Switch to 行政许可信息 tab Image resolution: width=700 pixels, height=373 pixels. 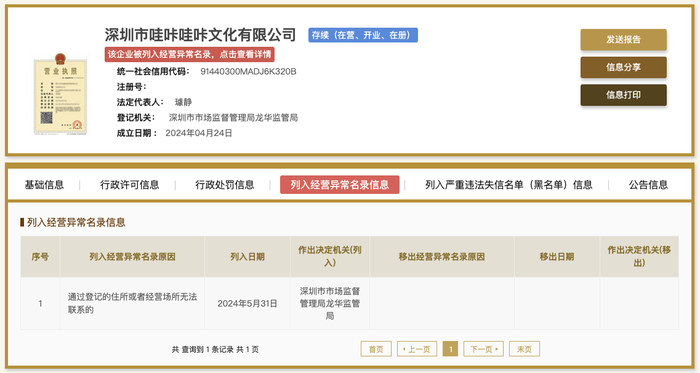click(129, 185)
